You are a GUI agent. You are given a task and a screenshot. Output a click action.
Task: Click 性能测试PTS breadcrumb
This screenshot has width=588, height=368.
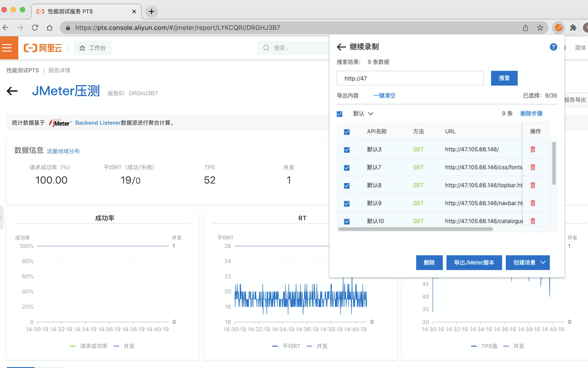pos(23,70)
